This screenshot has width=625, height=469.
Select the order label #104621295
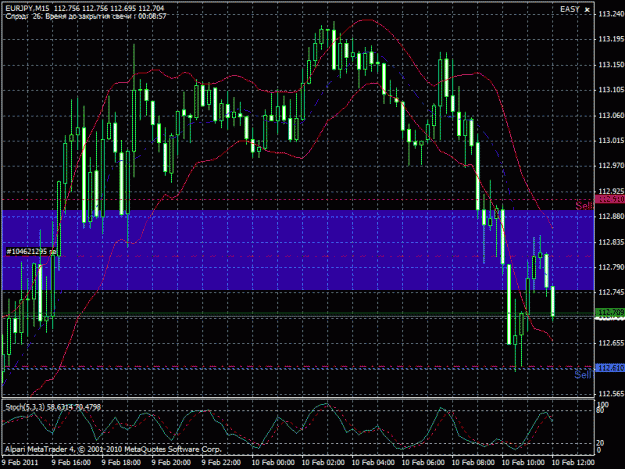[x=27, y=251]
